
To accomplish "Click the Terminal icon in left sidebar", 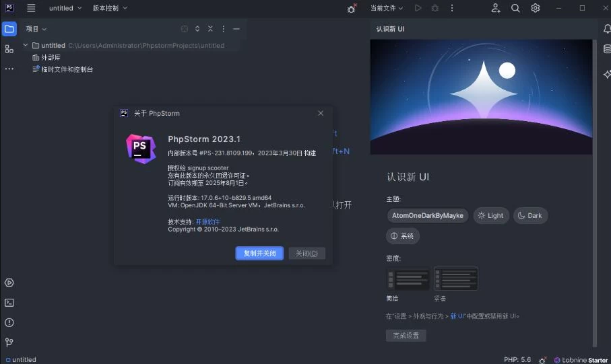I will (9, 303).
